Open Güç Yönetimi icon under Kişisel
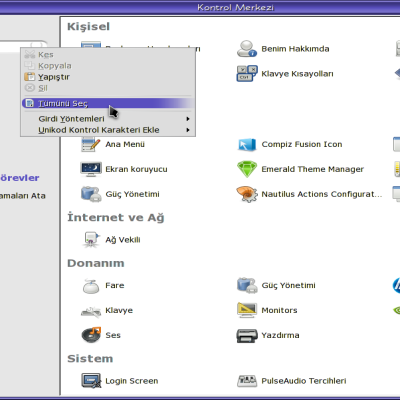This screenshot has height=400, width=400. tap(91, 194)
